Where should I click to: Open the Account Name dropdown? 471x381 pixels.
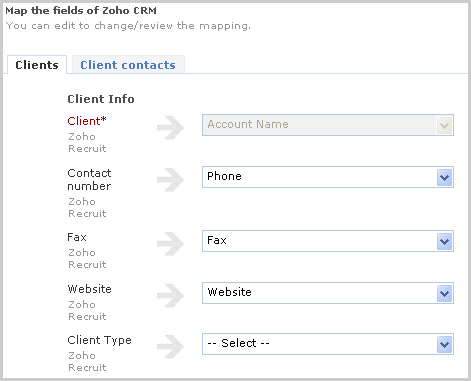(328, 125)
